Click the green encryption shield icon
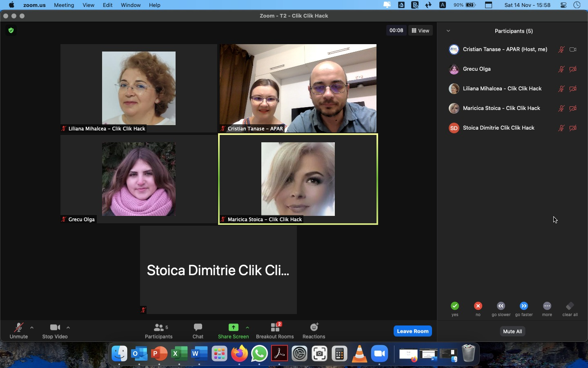Screen dimensions: 588x368 [x=11, y=30]
